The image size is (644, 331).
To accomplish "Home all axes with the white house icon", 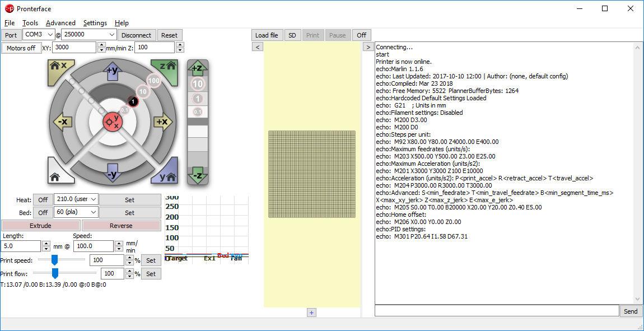I will (61, 171).
